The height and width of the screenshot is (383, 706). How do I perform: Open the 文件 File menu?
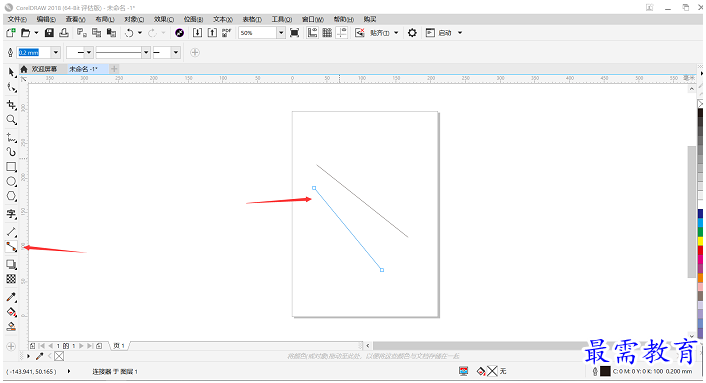17,19
